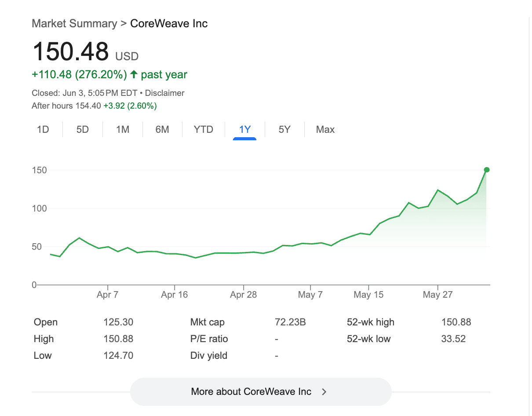Click the 150.48 price value
Viewport: 532px width, 416px height.
click(x=71, y=51)
